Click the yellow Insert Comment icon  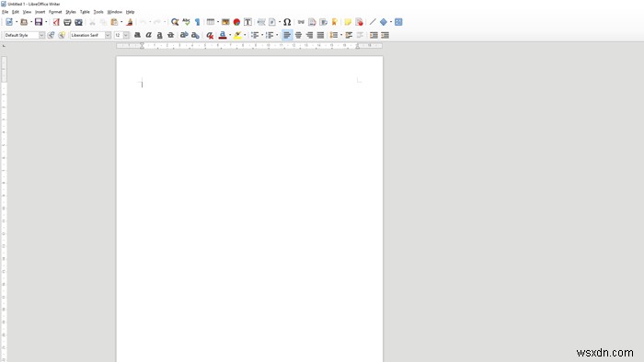(x=348, y=22)
